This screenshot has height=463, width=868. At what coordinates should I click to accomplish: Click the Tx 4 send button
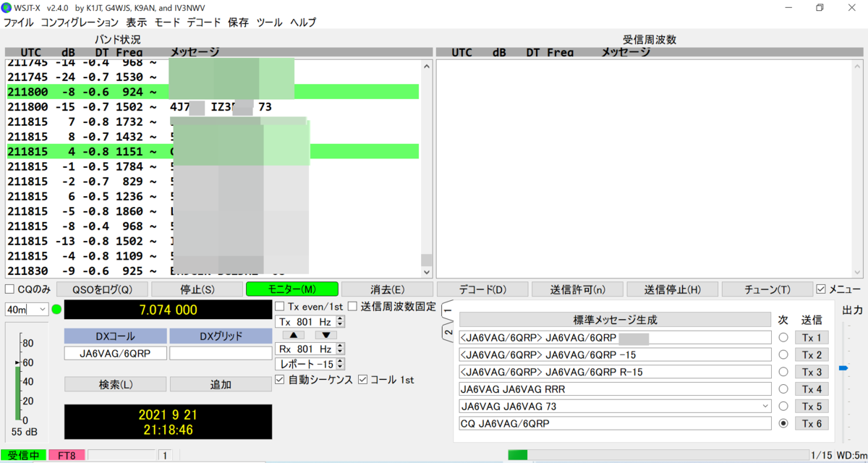[812, 389]
